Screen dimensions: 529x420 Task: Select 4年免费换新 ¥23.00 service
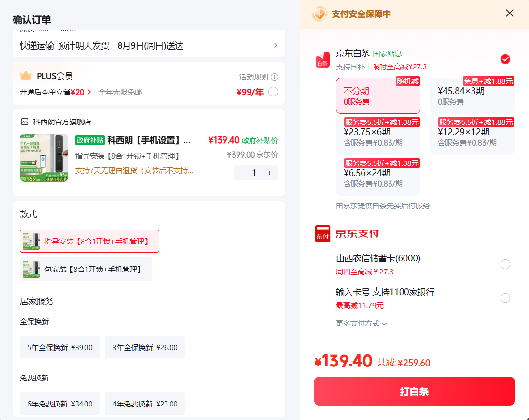145,404
